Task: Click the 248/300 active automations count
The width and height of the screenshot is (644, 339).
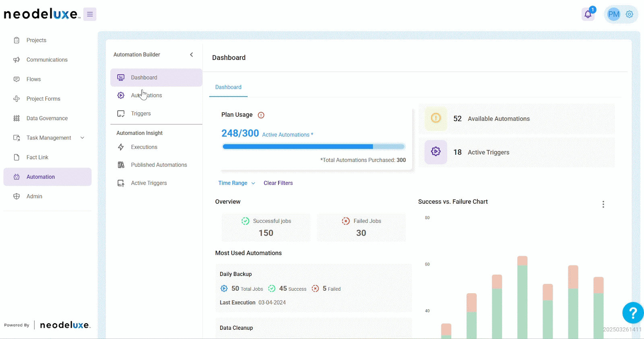Action: pos(240,133)
